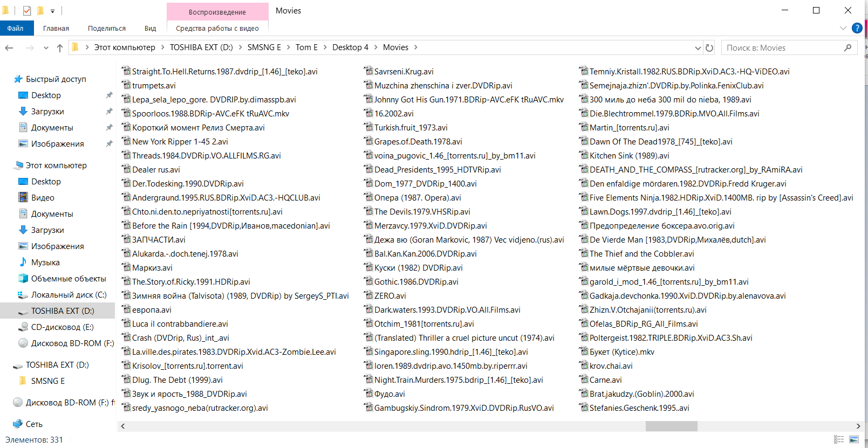This screenshot has width=868, height=448.
Task: Select the file The Thief and the Cobbler.avi
Action: coord(642,253)
